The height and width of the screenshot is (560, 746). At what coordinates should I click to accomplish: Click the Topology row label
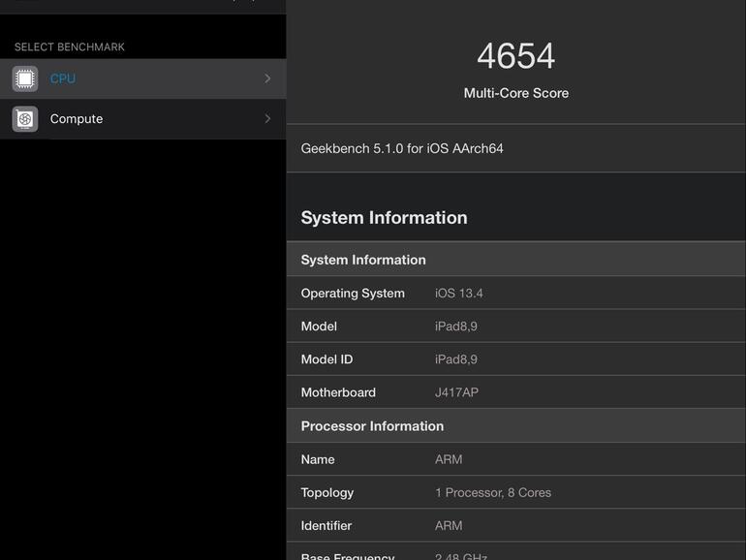point(327,492)
